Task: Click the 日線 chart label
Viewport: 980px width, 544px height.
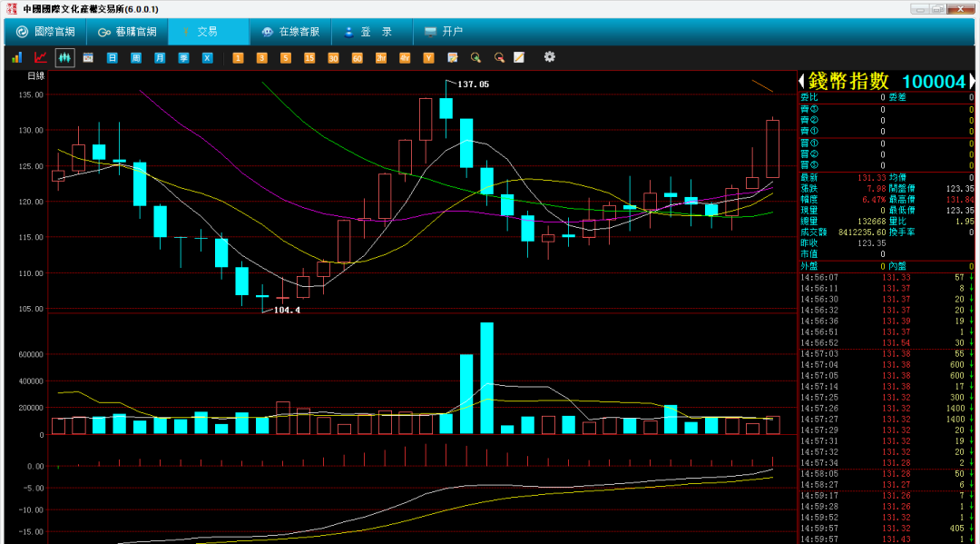Action: (36, 75)
